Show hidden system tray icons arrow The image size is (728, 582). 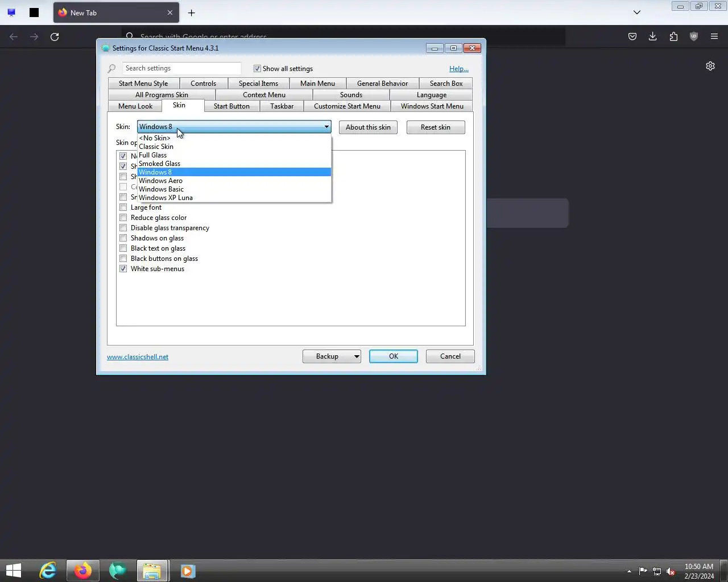pos(629,571)
